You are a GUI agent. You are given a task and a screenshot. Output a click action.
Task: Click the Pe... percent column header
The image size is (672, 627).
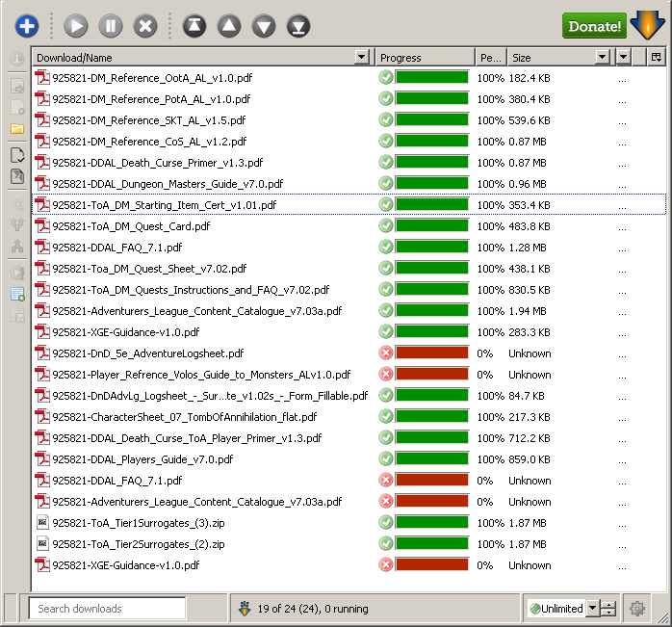click(x=491, y=58)
